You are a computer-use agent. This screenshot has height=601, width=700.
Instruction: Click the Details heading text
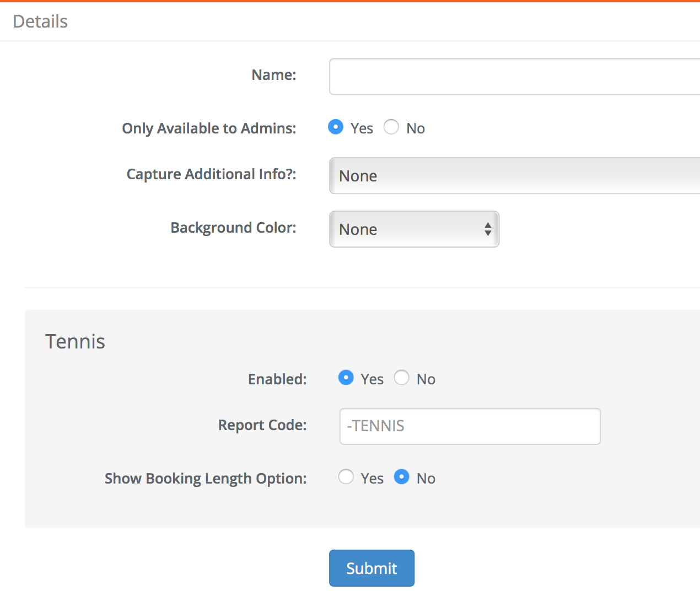point(40,22)
